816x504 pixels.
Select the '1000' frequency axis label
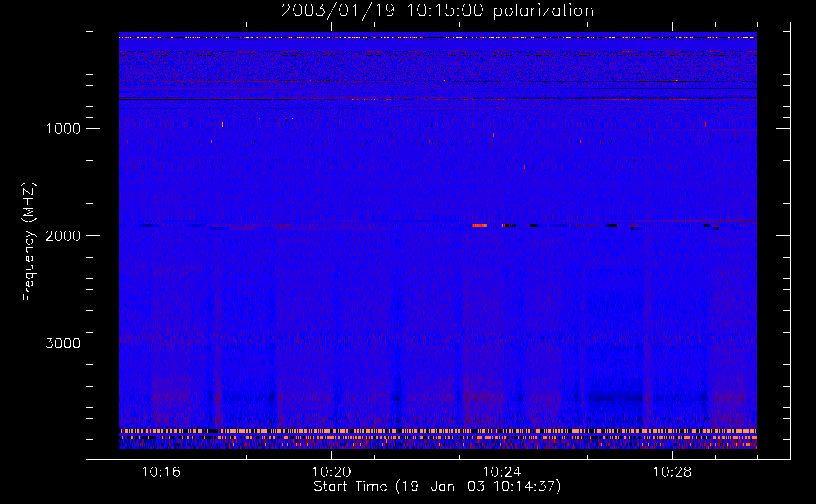click(x=63, y=129)
